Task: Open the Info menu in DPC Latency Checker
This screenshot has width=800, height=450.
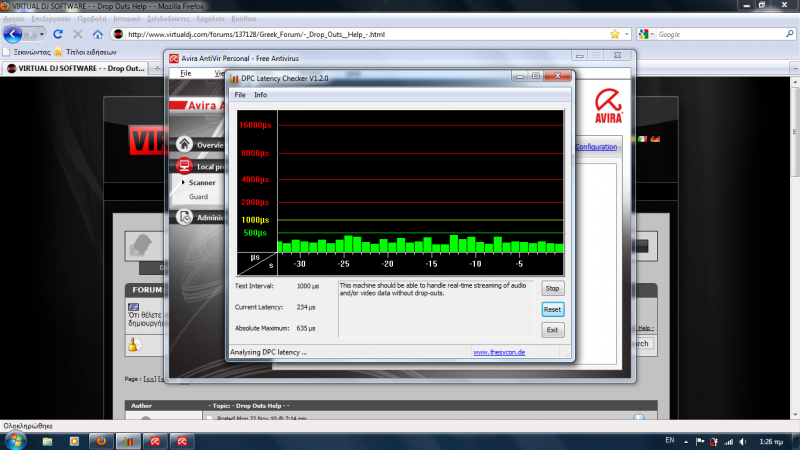Action: pos(260,95)
